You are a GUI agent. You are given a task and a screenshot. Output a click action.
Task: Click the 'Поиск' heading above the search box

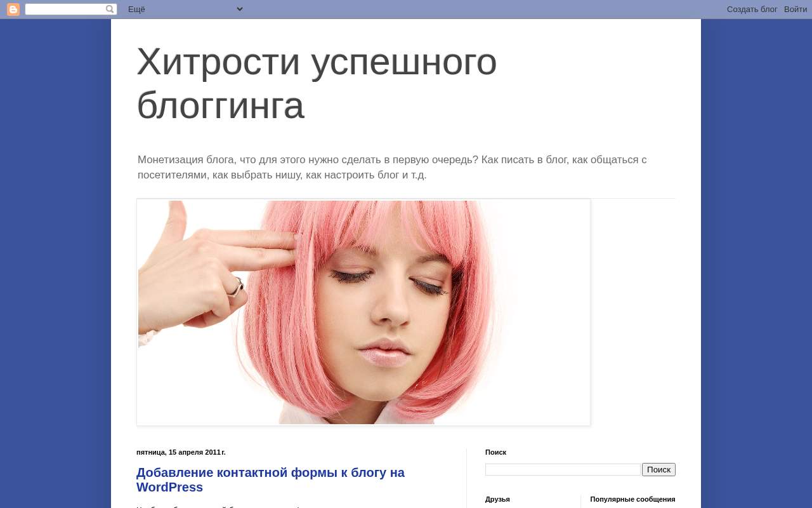tap(495, 452)
